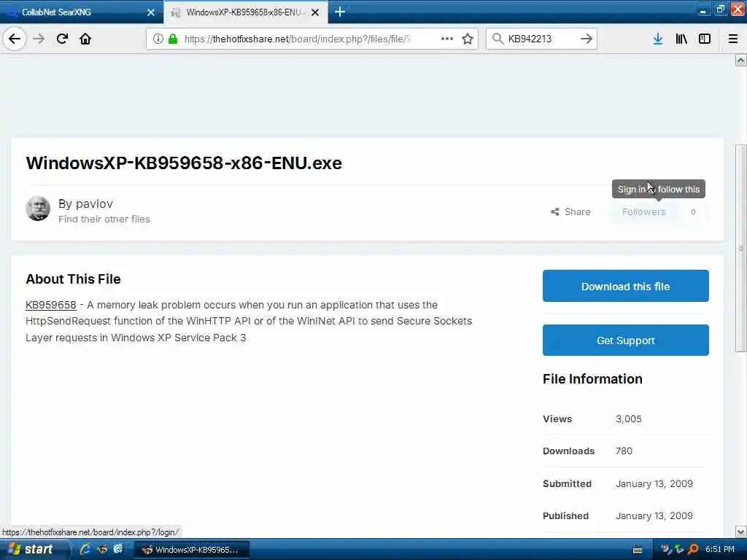Click the vertical scrollbar thumb
The height and width of the screenshot is (560, 747).
point(740,248)
